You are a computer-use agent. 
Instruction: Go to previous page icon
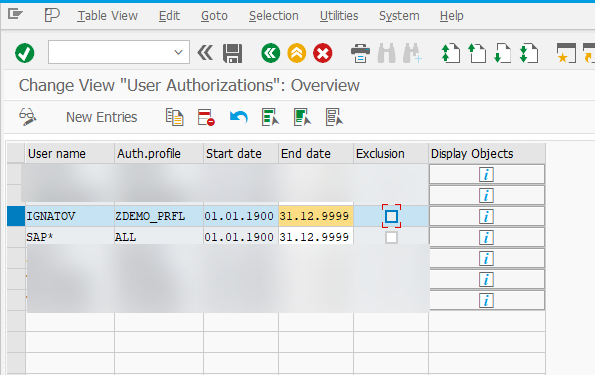click(477, 53)
